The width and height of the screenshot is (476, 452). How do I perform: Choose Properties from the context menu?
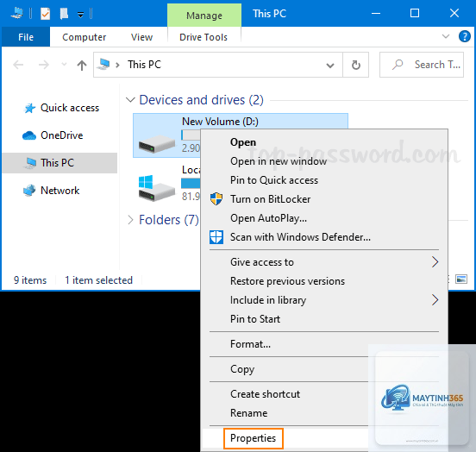coord(254,438)
